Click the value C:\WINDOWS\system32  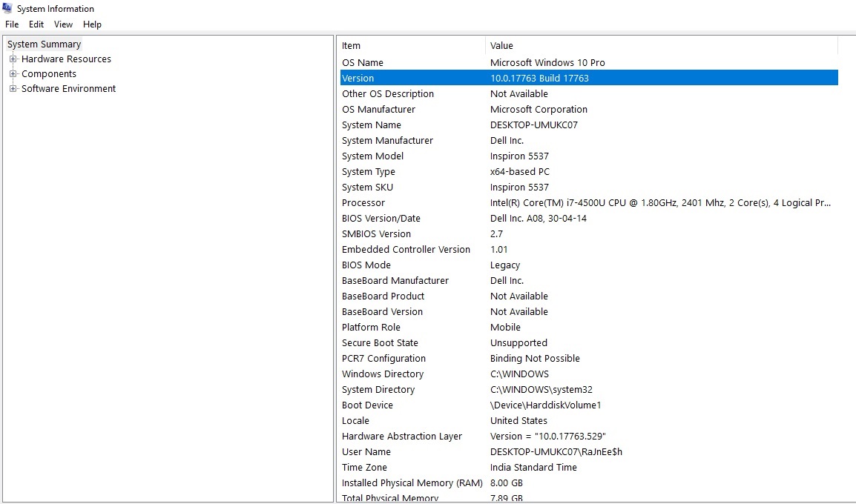pyautogui.click(x=541, y=389)
